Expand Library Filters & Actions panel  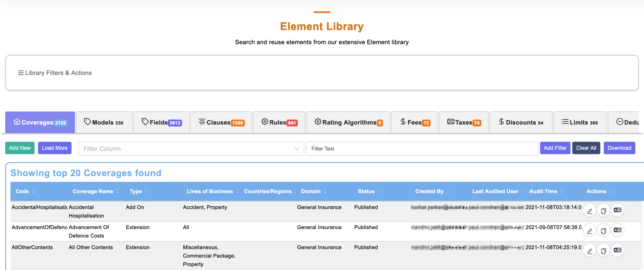[x=55, y=73]
